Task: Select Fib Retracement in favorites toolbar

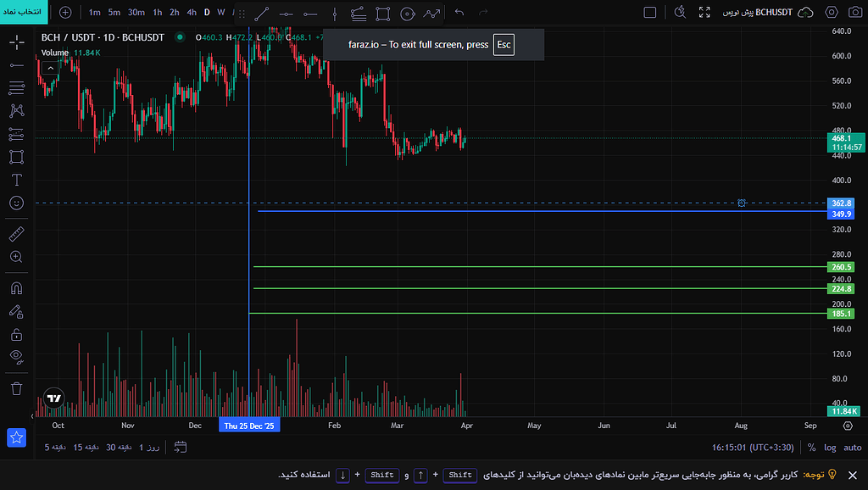Action: [359, 14]
